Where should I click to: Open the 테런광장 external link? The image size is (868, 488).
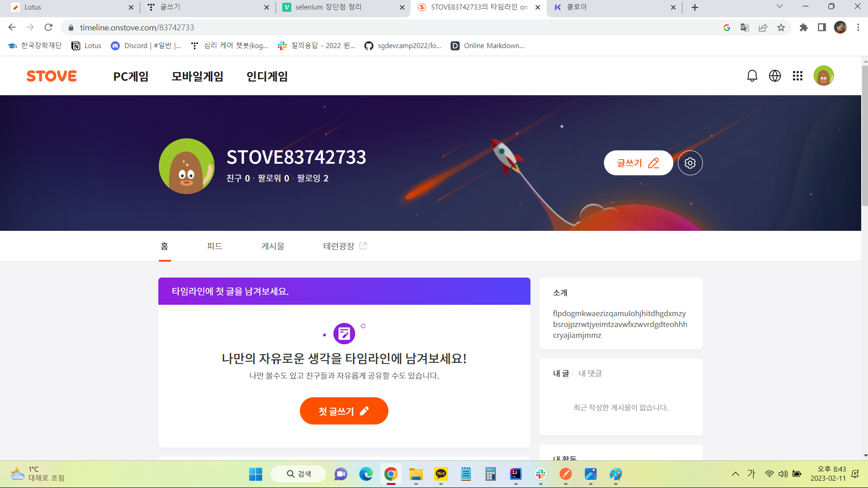pyautogui.click(x=345, y=246)
